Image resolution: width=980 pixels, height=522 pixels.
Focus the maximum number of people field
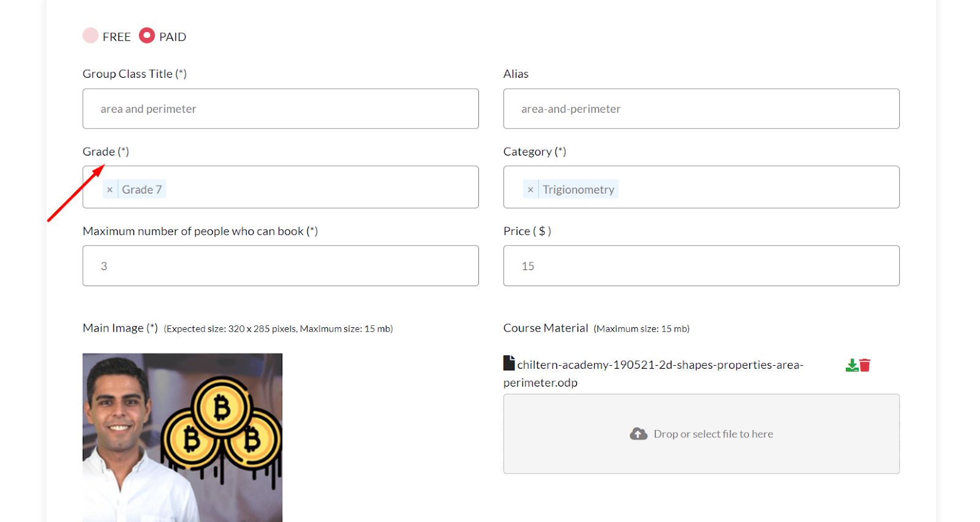pos(281,266)
